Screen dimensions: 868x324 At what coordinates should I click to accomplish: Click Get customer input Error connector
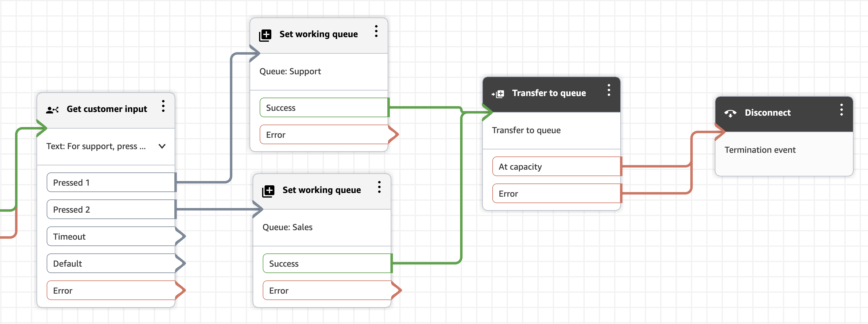tap(180, 290)
